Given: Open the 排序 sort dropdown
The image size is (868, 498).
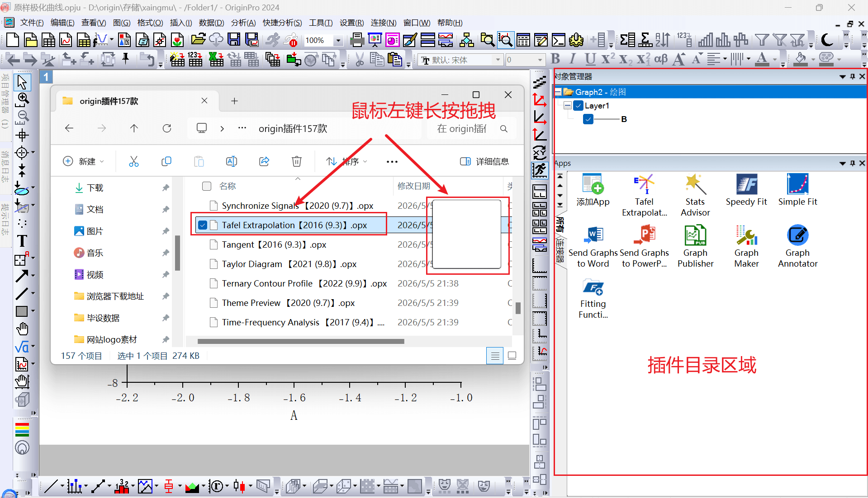Looking at the screenshot, I should 347,161.
